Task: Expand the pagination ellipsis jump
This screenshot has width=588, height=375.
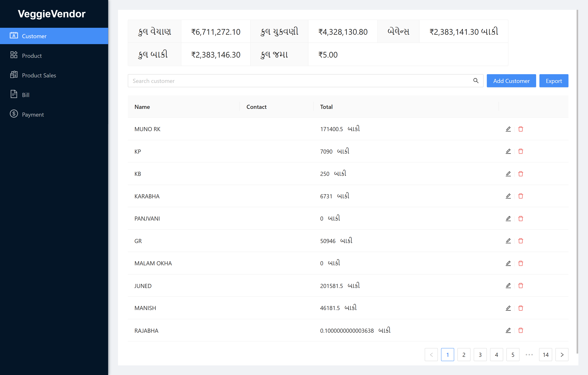Action: (529, 355)
